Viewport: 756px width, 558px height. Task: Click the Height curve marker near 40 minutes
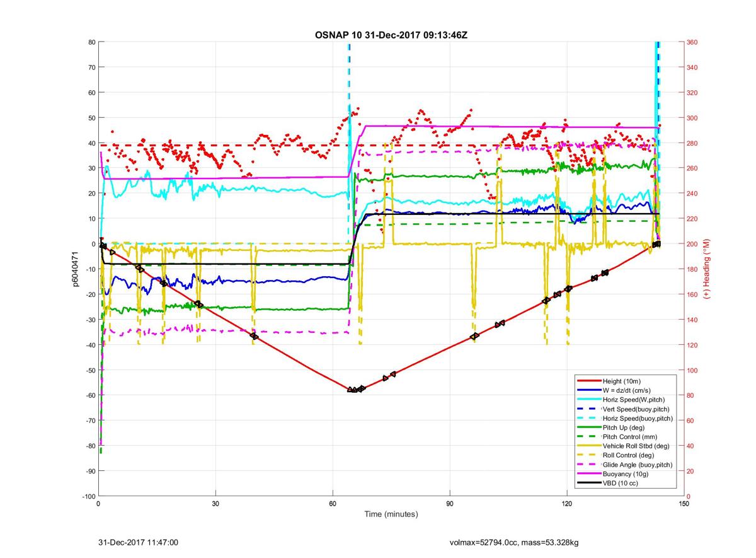[x=255, y=336]
